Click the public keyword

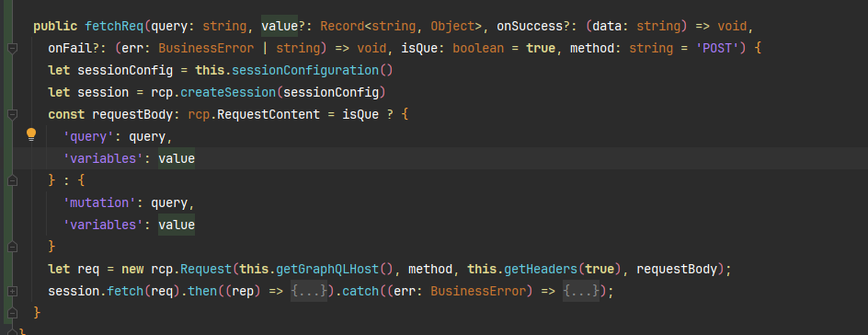pos(55,26)
